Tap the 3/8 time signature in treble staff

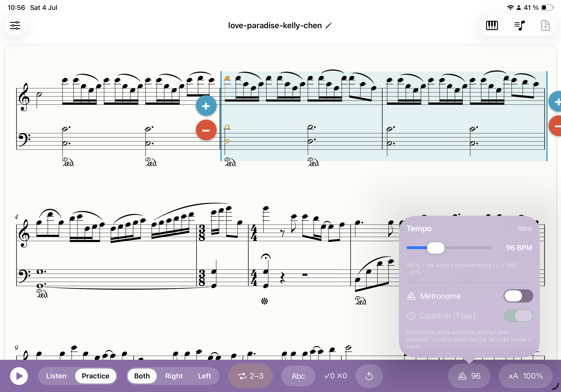coord(202,233)
